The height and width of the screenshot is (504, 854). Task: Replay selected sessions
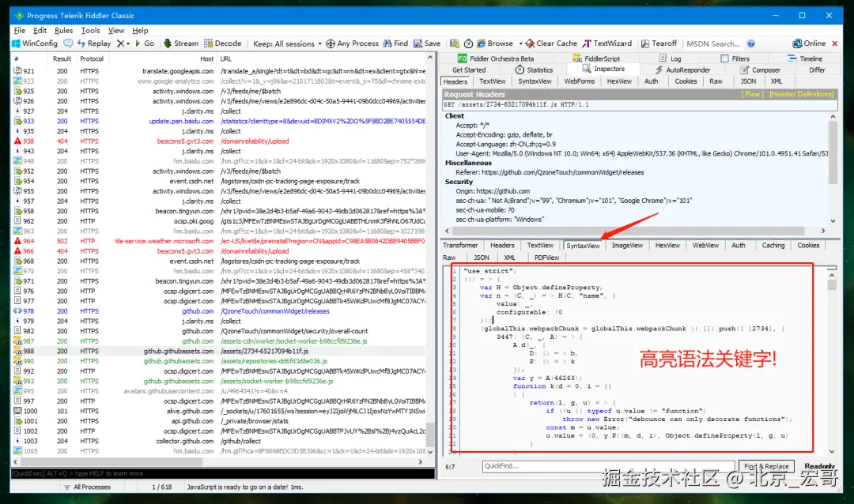point(94,43)
